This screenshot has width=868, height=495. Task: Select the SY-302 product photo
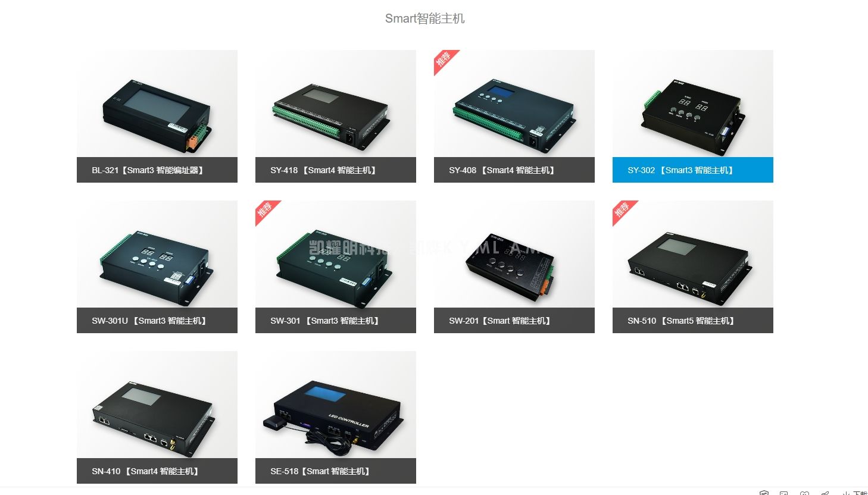693,104
